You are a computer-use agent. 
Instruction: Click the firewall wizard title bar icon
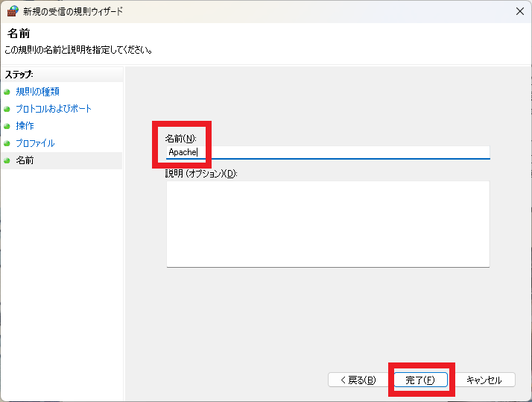coord(12,11)
